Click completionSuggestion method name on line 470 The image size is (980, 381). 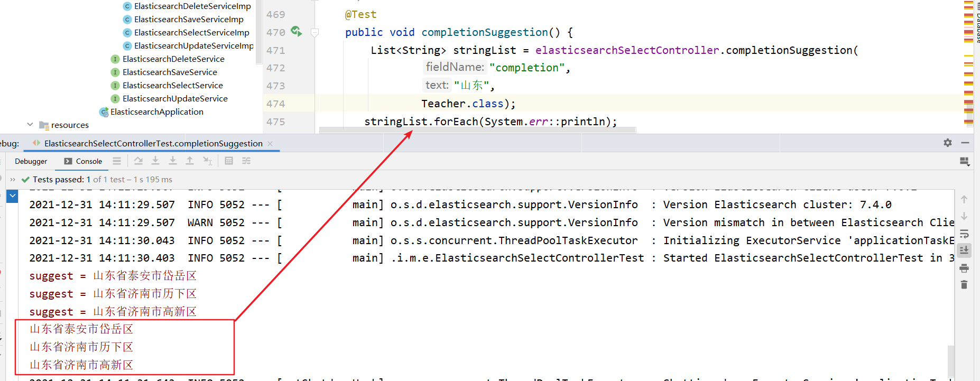click(x=485, y=32)
